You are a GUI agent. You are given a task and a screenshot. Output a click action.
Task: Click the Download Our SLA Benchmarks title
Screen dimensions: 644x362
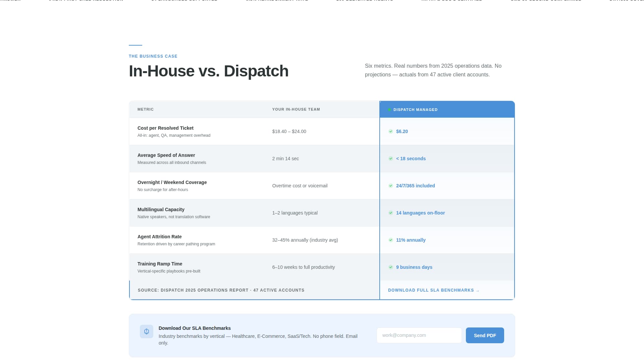pyautogui.click(x=195, y=328)
